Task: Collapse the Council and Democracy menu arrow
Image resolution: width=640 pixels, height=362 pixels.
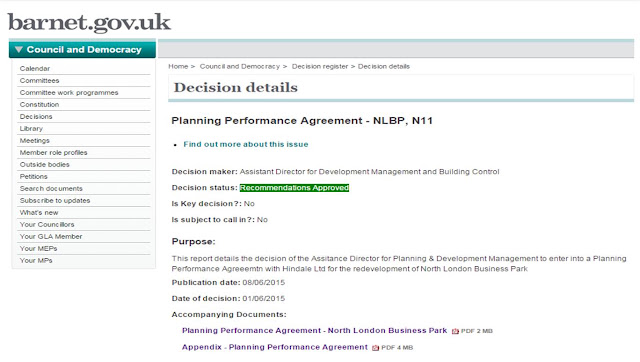Action: [18, 50]
